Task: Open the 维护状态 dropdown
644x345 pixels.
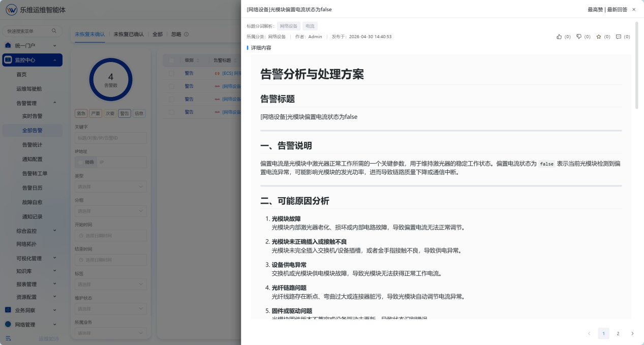Action: coord(111,308)
